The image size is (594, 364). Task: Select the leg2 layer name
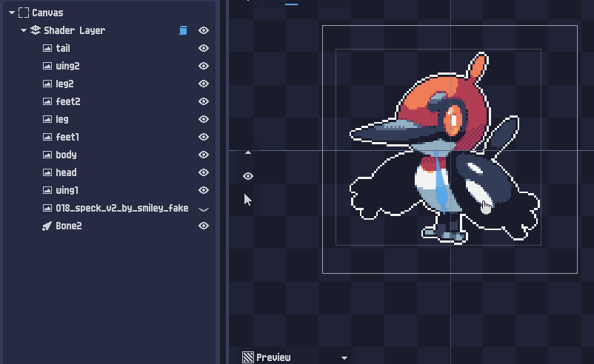click(x=64, y=84)
